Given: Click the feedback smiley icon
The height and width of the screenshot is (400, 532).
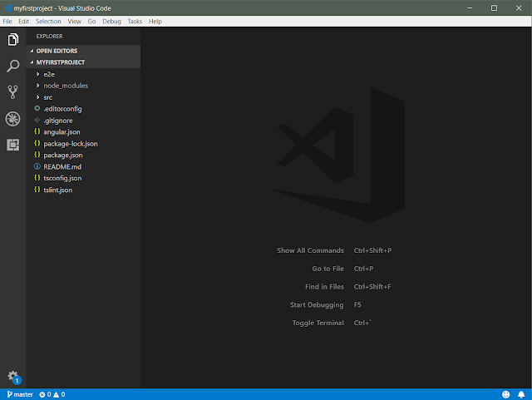Looking at the screenshot, I should click(505, 394).
